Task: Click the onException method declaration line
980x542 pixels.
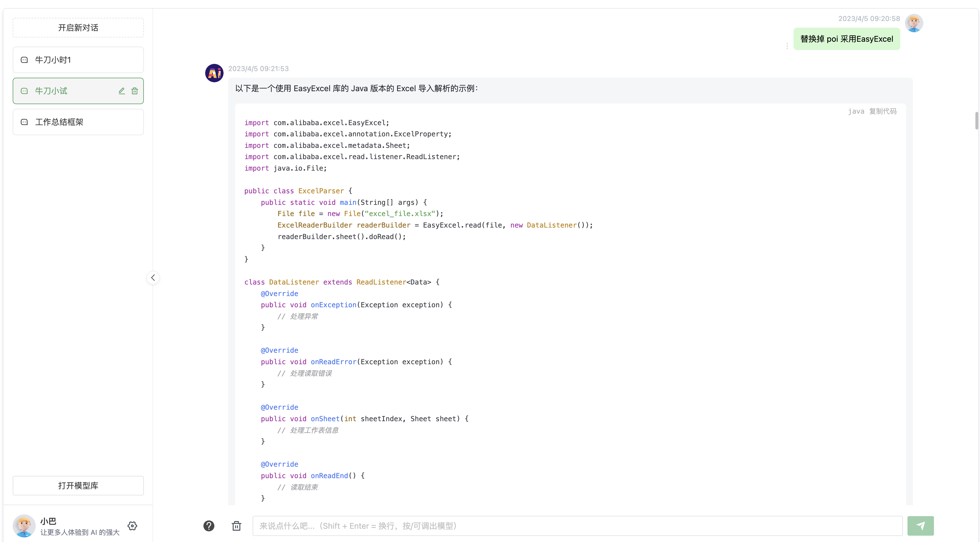Action: tap(356, 305)
